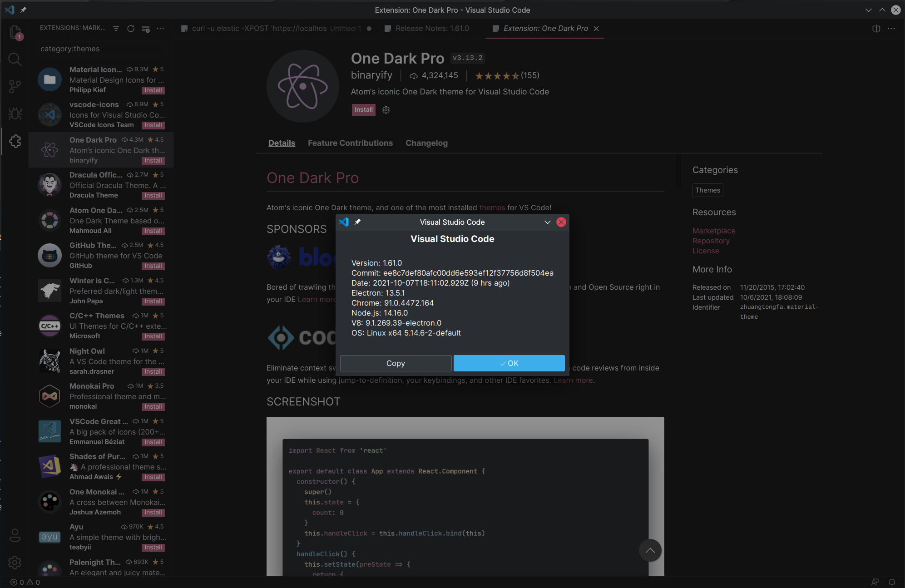The width and height of the screenshot is (905, 588).
Task: Toggle the pin icon in the main title bar
Action: click(23, 10)
